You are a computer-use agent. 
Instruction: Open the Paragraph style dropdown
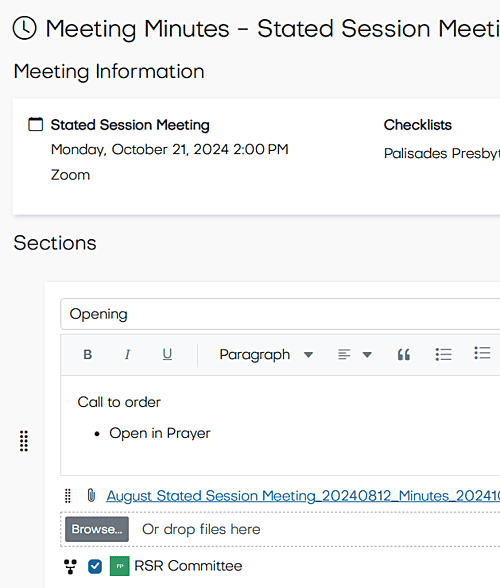tap(266, 354)
